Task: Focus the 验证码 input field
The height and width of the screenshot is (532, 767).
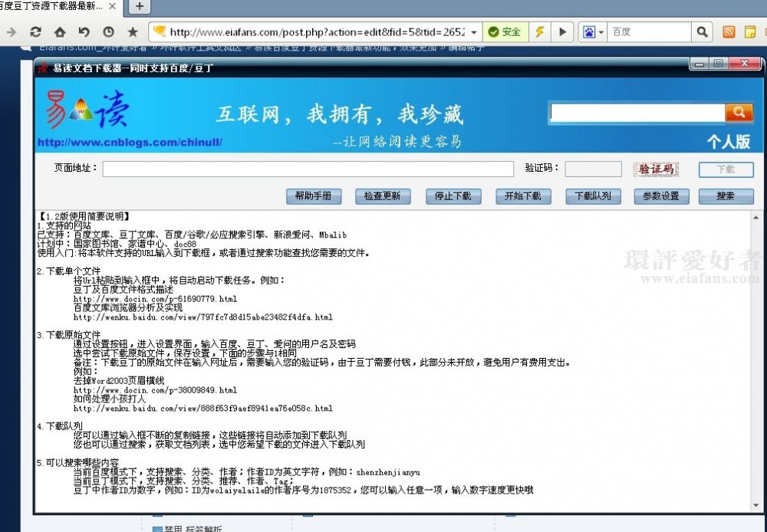Action: [593, 169]
